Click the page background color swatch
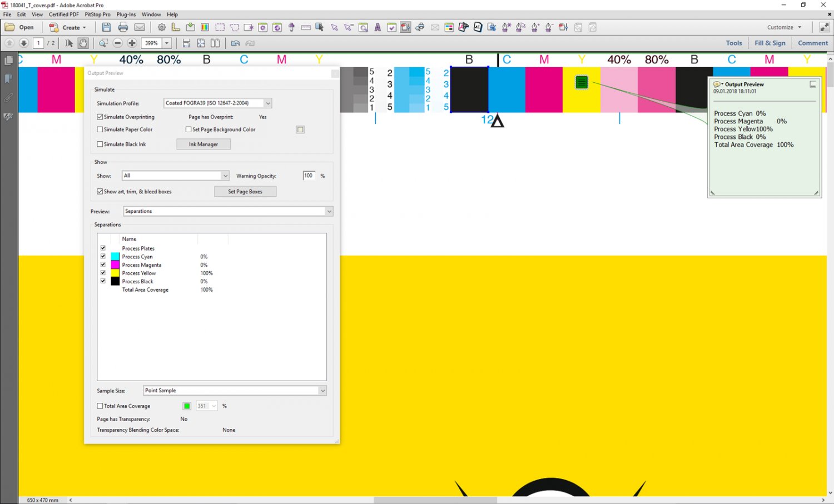The width and height of the screenshot is (834, 504). (x=300, y=129)
